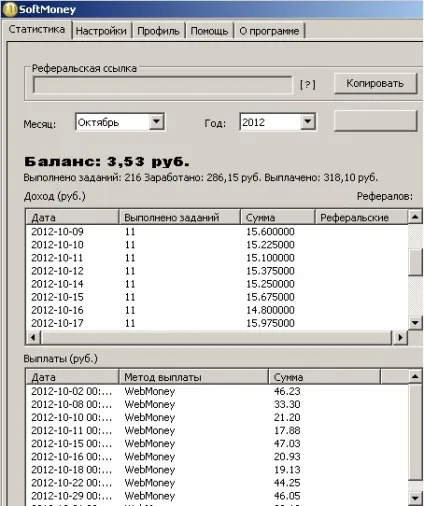Click payout amount 33.30
This screenshot has height=506, width=424.
tap(287, 404)
